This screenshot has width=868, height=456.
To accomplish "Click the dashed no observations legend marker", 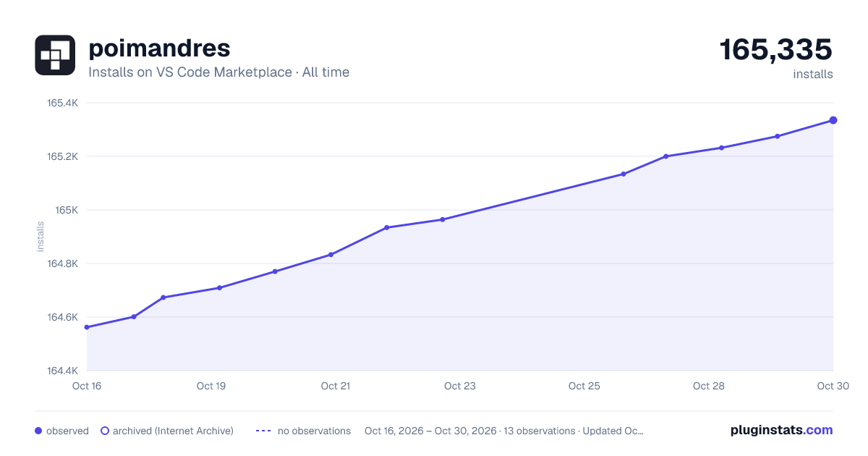I will [x=263, y=431].
